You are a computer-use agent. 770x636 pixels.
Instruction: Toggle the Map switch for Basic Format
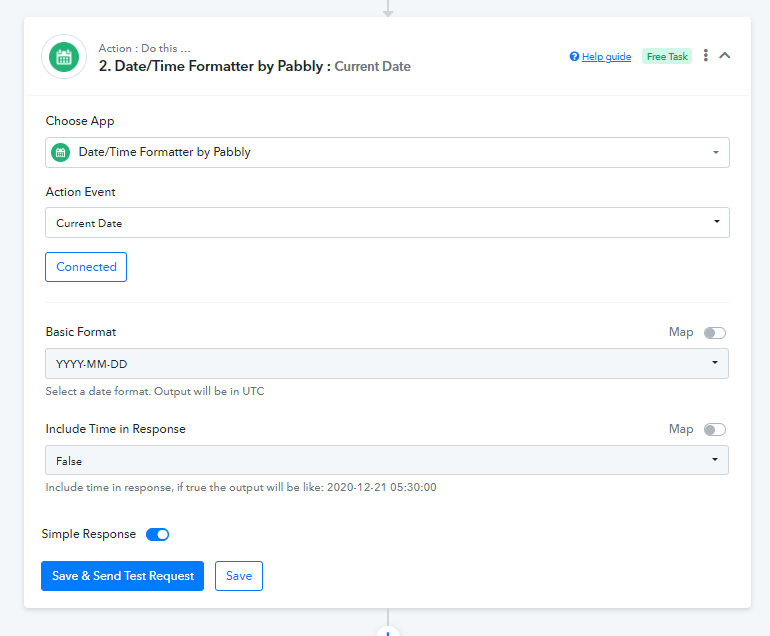[x=714, y=333]
